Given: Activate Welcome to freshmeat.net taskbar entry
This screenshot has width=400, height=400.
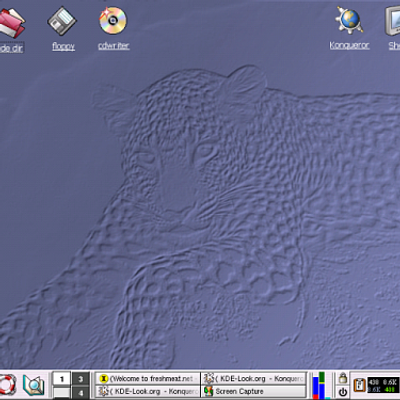Looking at the screenshot, I should (x=148, y=379).
